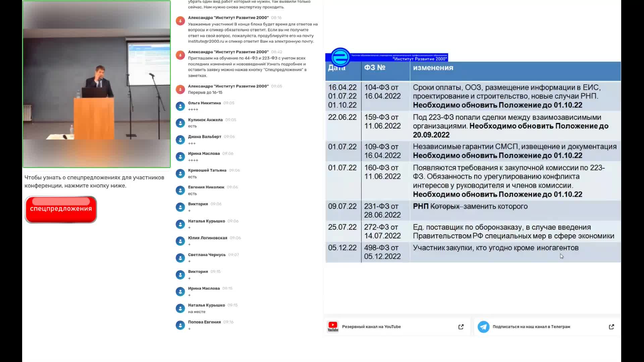Click the speaker video stream thumbnail
Screen dimensions: 644x362
pyautogui.click(x=97, y=84)
